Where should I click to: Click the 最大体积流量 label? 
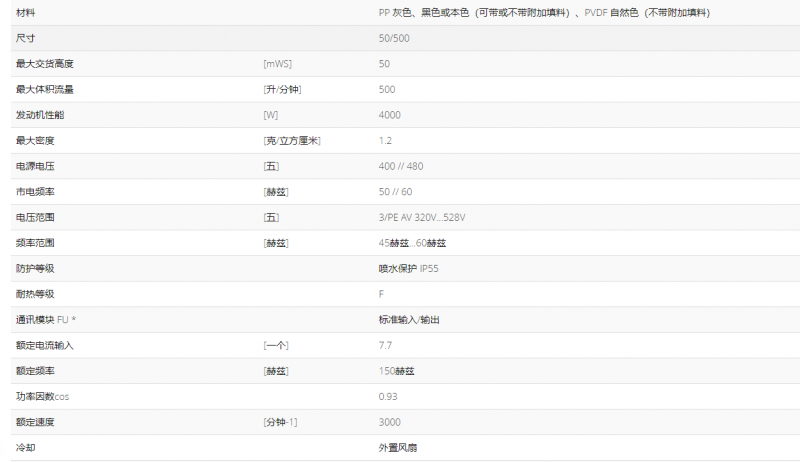click(45, 89)
